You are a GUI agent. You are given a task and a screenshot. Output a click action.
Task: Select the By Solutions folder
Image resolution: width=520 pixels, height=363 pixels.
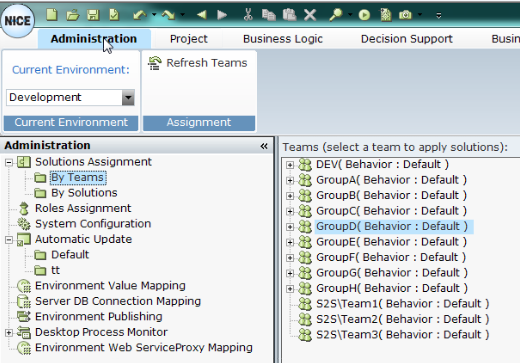[84, 193]
